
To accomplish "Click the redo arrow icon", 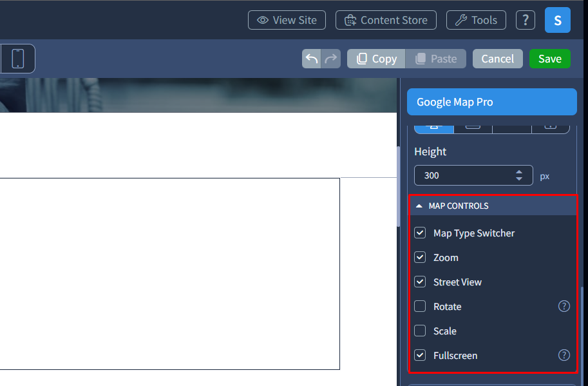I will click(331, 59).
